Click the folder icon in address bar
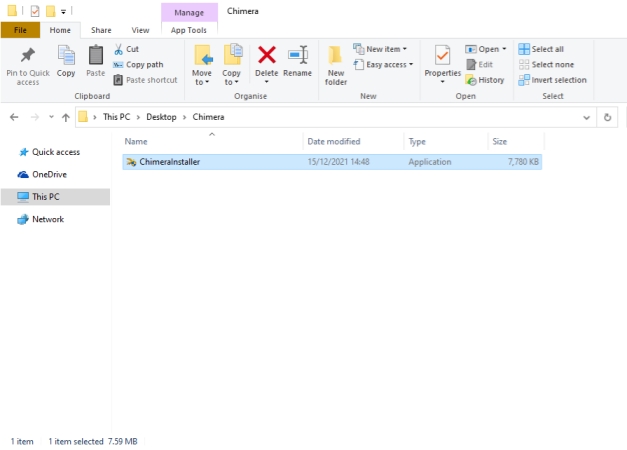The width and height of the screenshot is (627, 450). pos(83,117)
